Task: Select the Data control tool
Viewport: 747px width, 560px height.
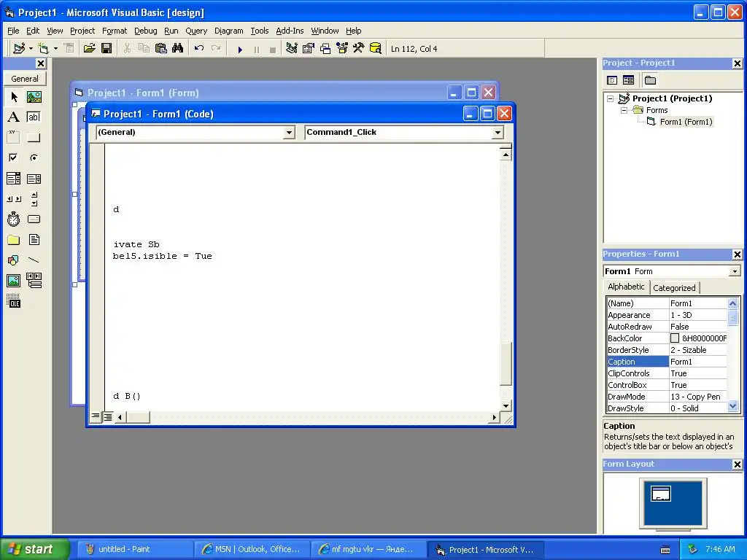Action: click(x=34, y=281)
